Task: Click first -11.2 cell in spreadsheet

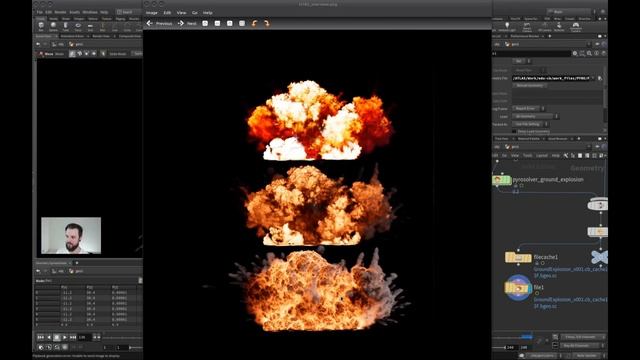Action: (67, 292)
